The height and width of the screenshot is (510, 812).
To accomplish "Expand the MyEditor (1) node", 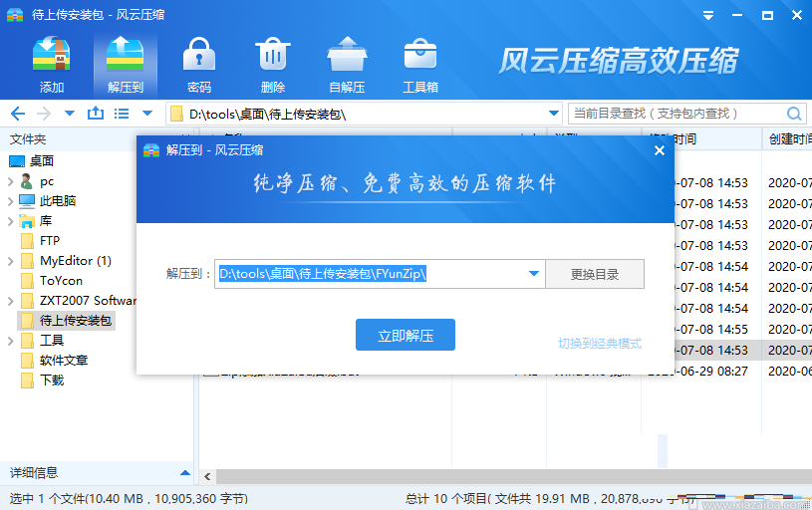I will click(x=10, y=261).
